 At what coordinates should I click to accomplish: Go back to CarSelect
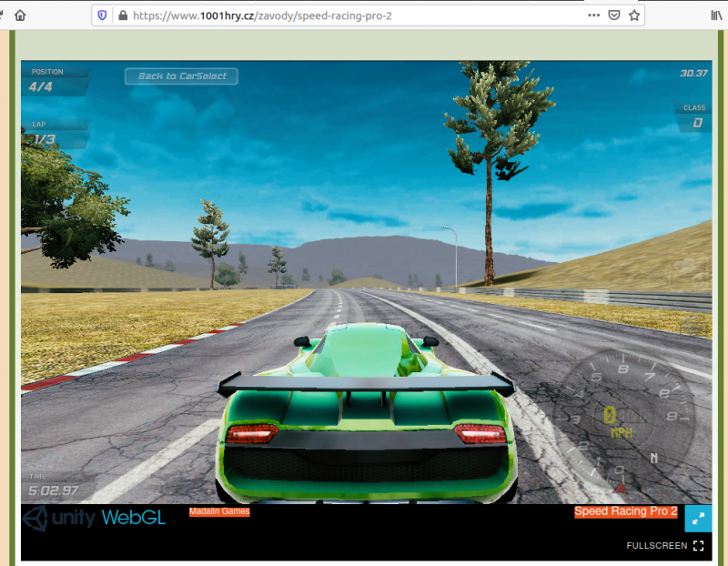181,76
